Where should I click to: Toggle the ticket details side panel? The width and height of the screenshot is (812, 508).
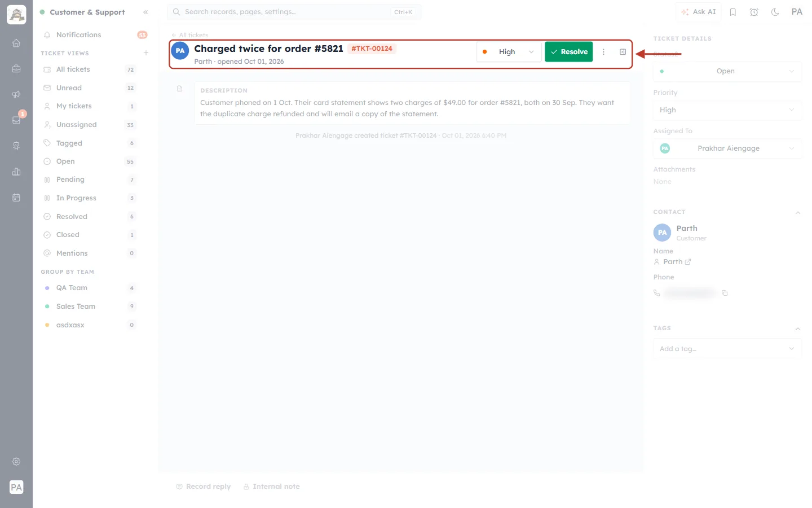(623, 52)
